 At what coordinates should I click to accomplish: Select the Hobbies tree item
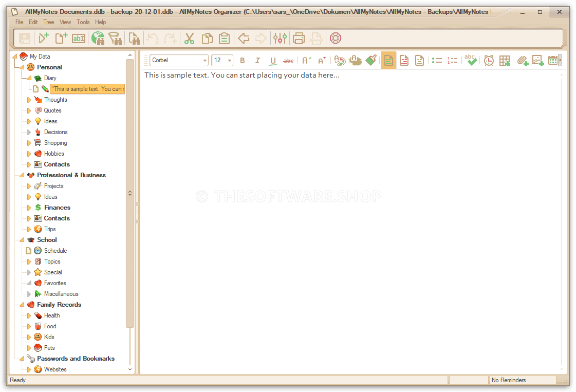54,154
